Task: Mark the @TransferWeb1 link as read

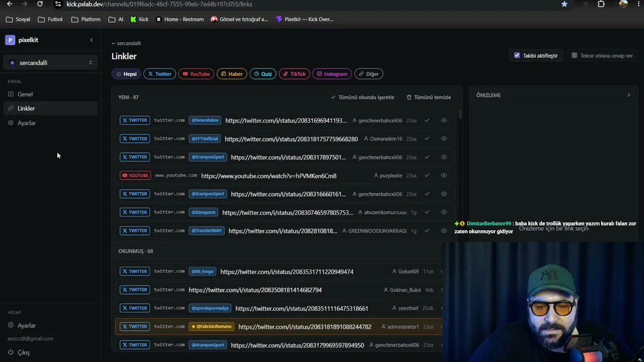Action: pos(427,231)
